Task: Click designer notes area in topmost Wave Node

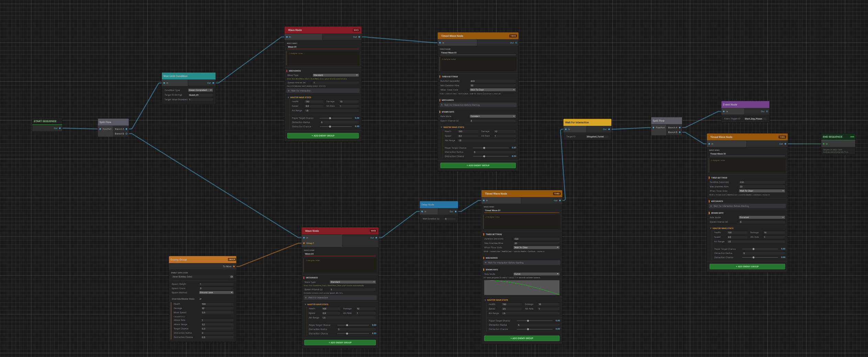Action: point(323,58)
